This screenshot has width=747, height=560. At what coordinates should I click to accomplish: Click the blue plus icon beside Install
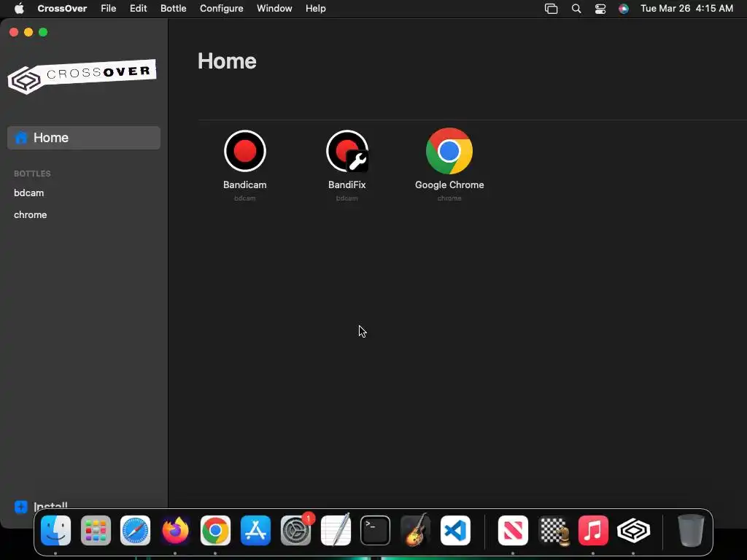pos(21,507)
